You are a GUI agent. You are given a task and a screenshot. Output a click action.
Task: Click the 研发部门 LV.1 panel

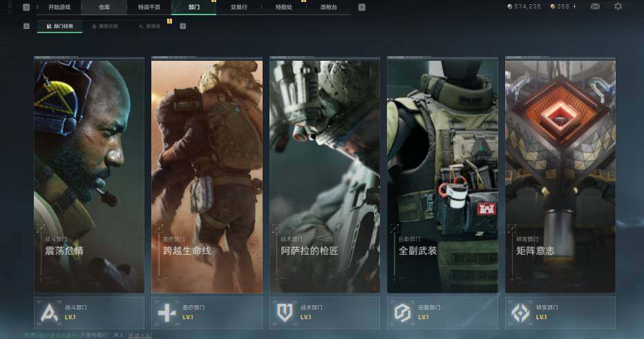coord(560,313)
